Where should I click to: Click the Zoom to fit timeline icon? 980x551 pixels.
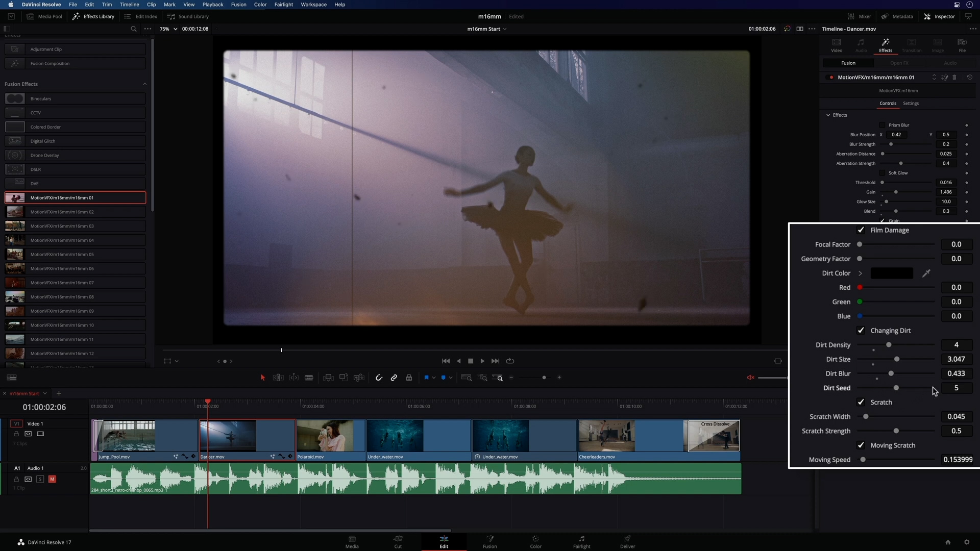pos(466,378)
